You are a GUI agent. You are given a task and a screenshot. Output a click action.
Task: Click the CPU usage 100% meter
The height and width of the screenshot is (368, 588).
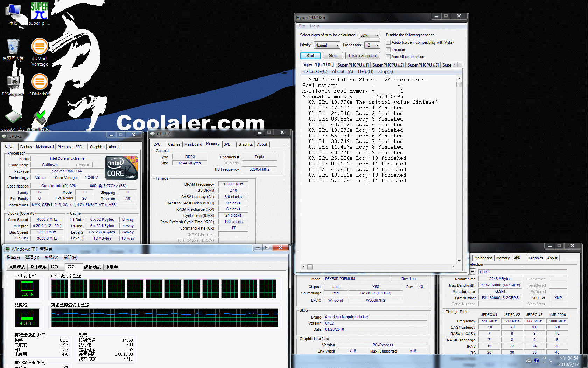tap(27, 289)
